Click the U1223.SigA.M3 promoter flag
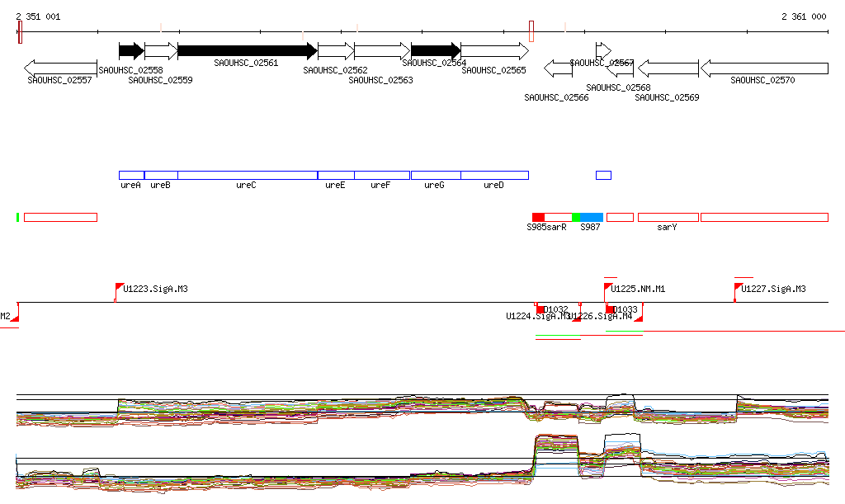Viewport: 845px width, 504px height. (x=118, y=288)
